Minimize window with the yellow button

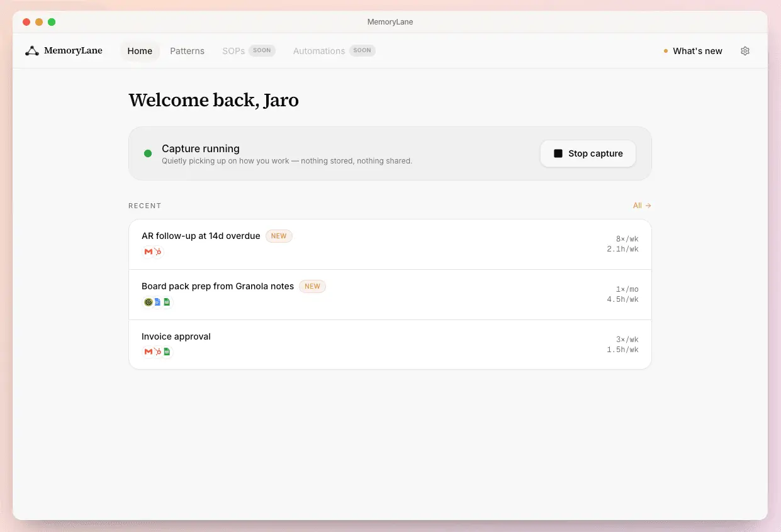[39, 22]
